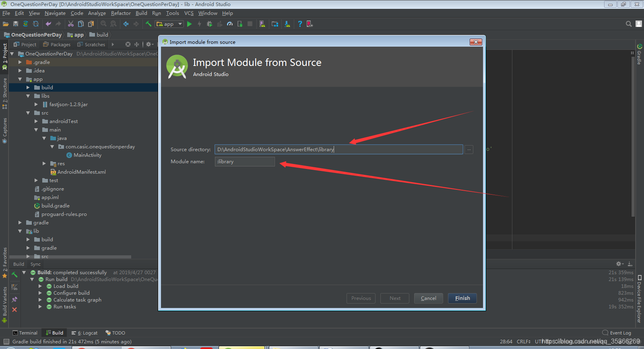Open the TODO tool window tab
Image resolution: width=644 pixels, height=349 pixels.
[x=116, y=333]
